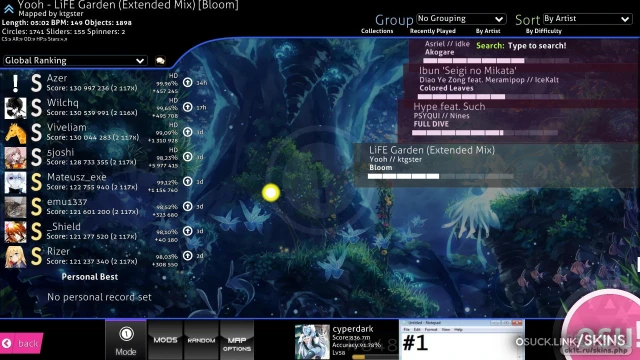Click the replay arrow icon on _Shield's score

[x=187, y=231]
